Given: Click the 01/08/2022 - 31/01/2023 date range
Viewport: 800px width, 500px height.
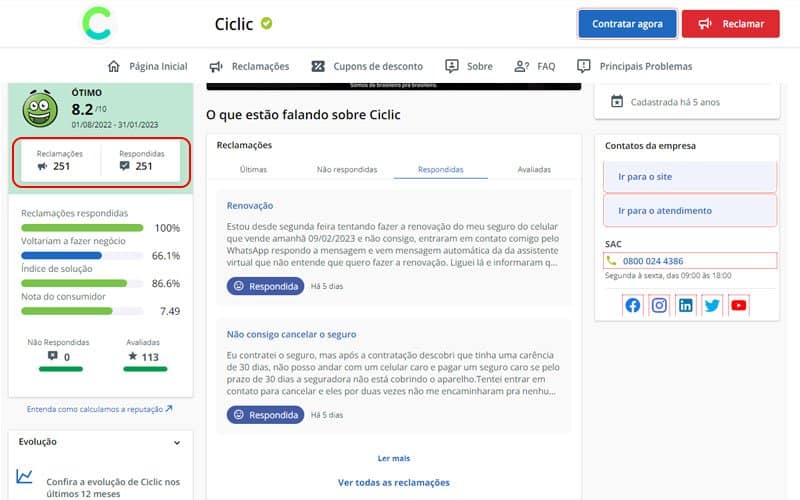Looking at the screenshot, I should [x=115, y=124].
